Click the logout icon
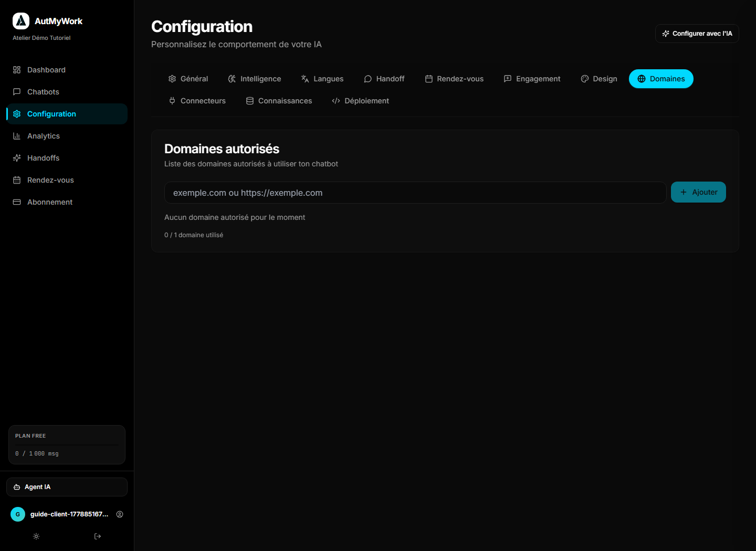Screen dimensions: 756x551 tap(98, 536)
